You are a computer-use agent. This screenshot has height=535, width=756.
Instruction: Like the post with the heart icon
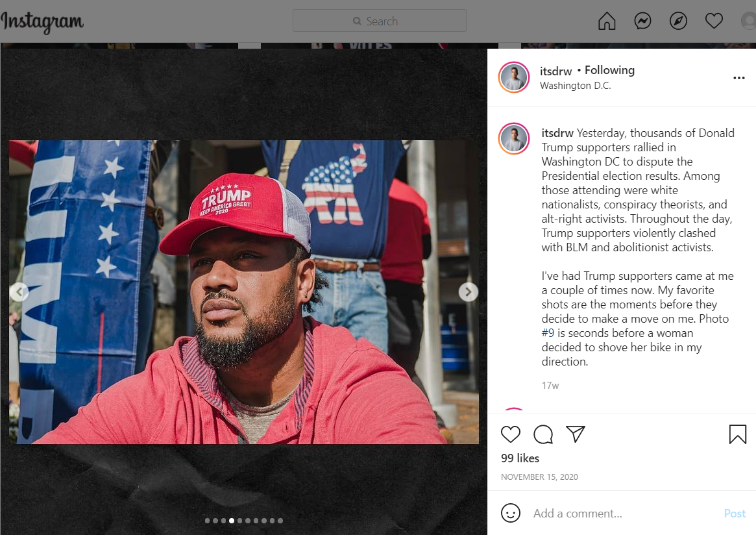click(511, 434)
